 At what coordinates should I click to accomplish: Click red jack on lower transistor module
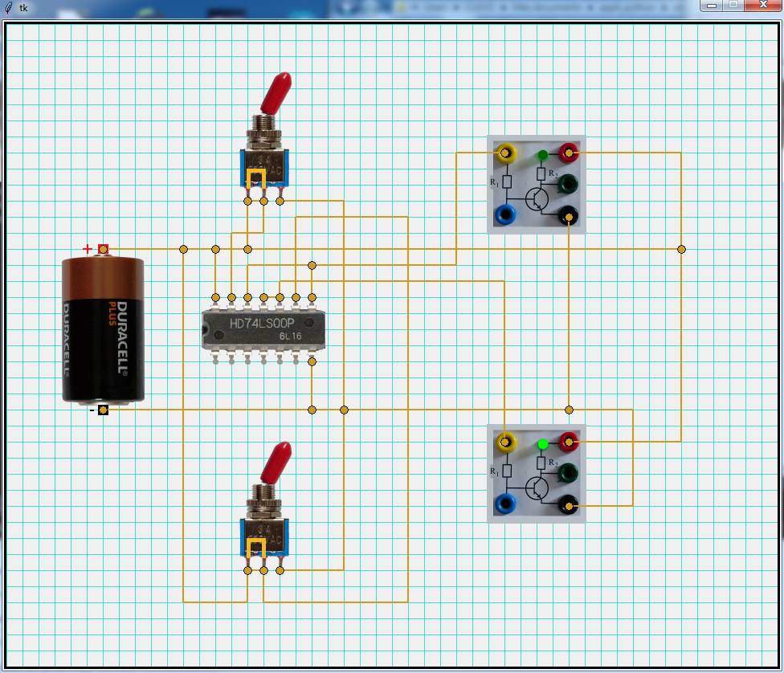(x=569, y=441)
